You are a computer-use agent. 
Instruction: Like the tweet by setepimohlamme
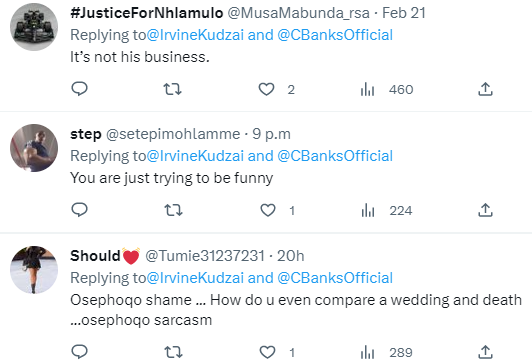point(268,210)
